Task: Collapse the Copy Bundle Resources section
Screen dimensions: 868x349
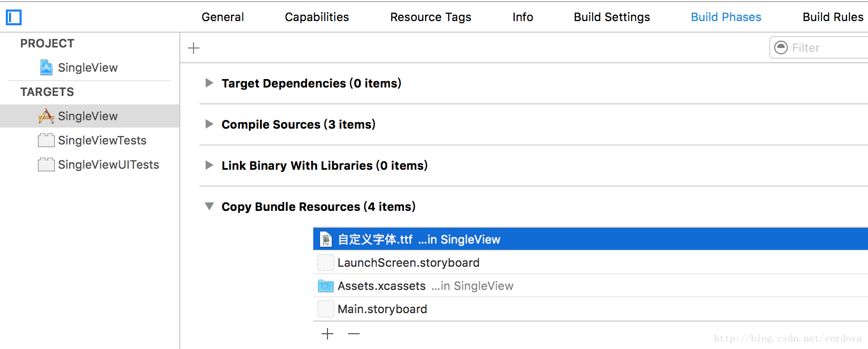Action: point(209,206)
